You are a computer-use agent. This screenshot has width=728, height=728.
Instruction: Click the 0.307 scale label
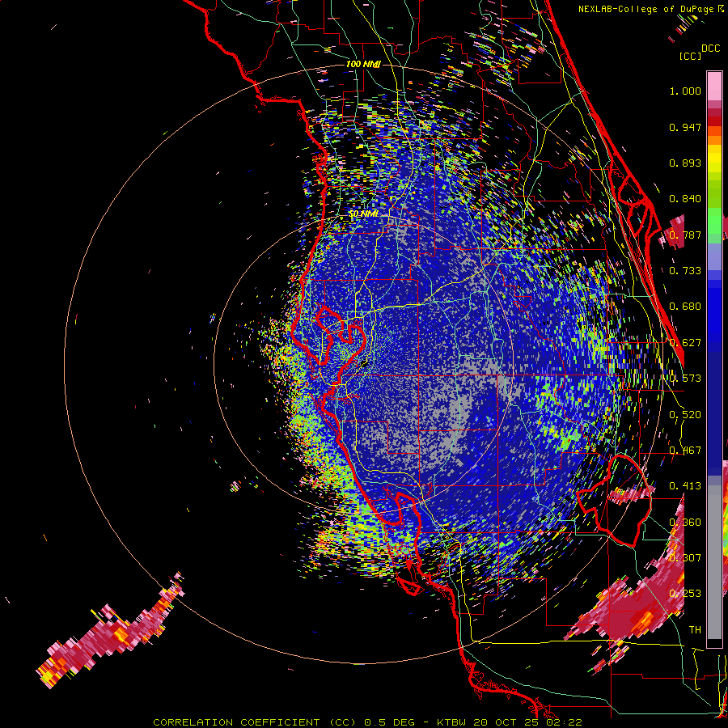click(x=685, y=558)
